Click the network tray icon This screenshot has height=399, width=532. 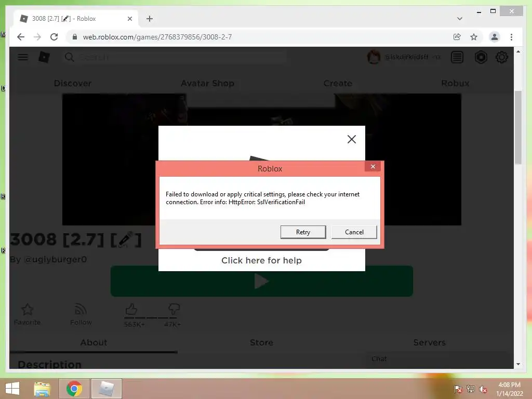(470, 389)
